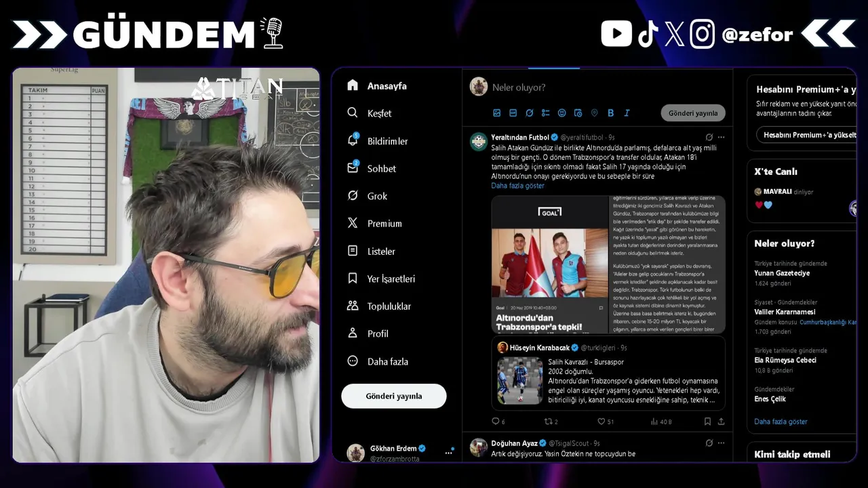Click Yeraltından Futbol author name
This screenshot has width=868, height=488.
pos(520,138)
